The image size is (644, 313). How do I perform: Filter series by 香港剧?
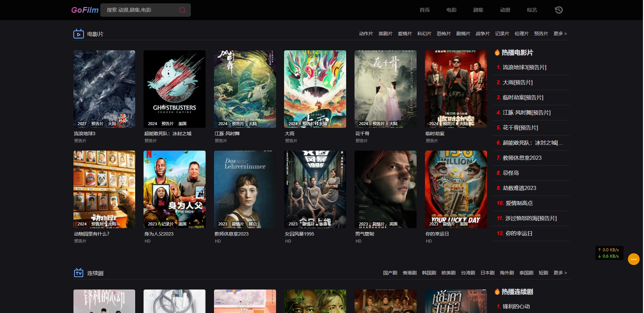coord(410,273)
